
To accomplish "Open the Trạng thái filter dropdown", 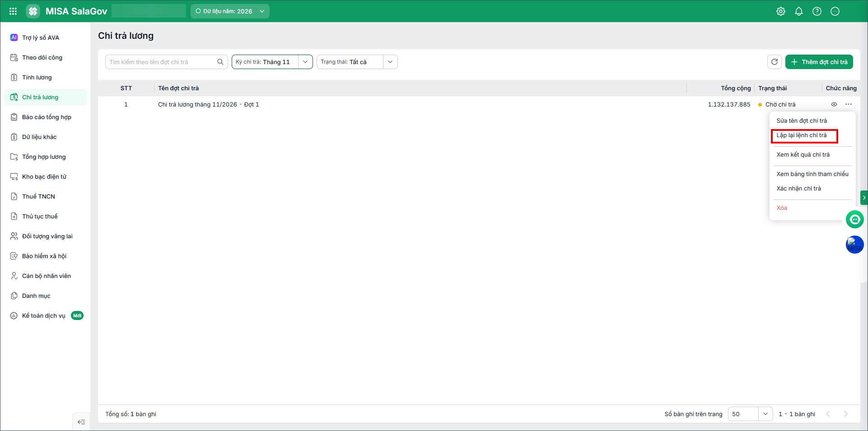I will (x=390, y=62).
